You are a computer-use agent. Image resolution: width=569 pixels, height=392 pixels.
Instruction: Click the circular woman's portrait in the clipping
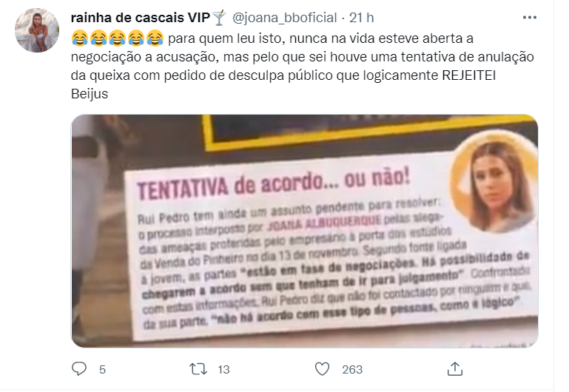coord(494,181)
